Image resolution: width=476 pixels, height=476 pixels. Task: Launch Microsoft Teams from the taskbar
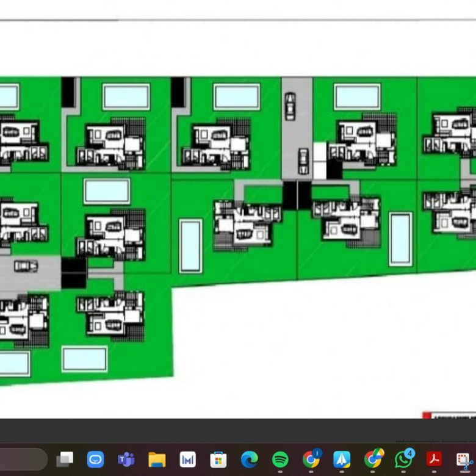(126, 459)
